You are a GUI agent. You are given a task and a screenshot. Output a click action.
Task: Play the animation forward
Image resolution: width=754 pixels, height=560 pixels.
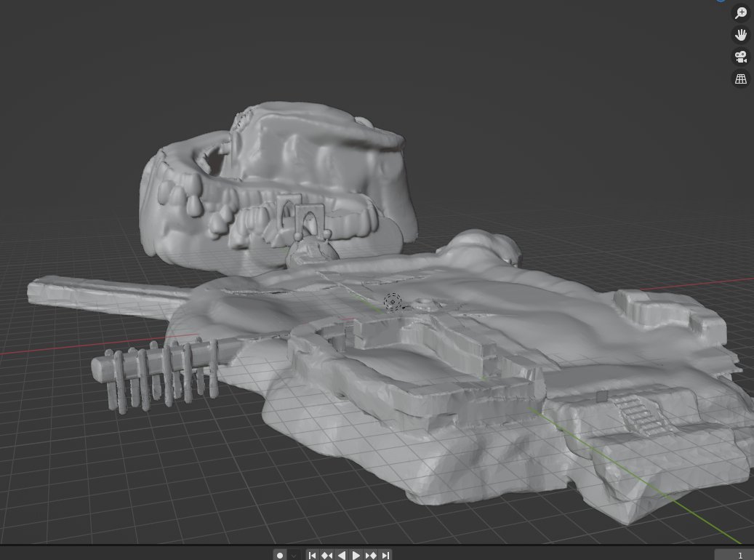coord(356,555)
